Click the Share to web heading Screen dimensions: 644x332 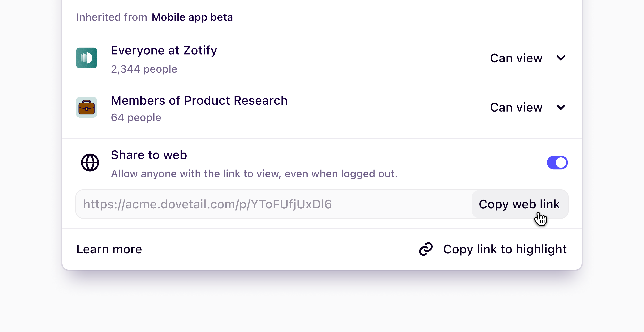[x=149, y=155]
